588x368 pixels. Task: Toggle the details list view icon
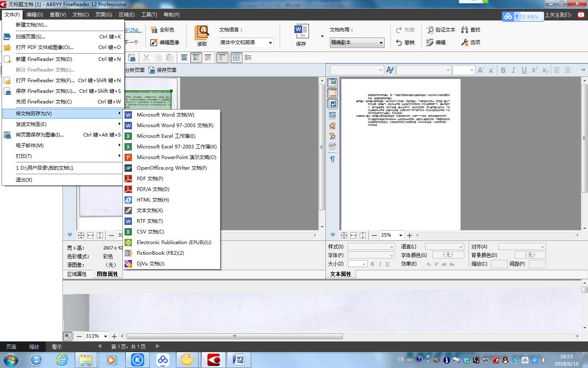248,58
